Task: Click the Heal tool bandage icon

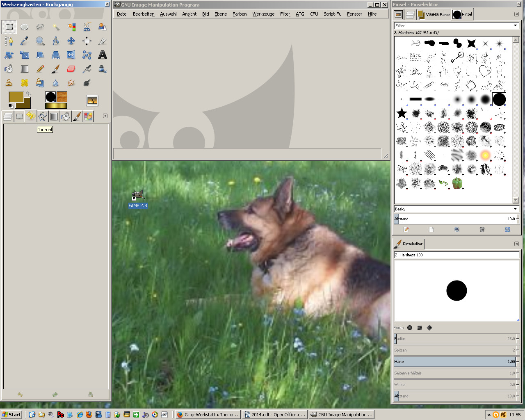Action: (x=25, y=83)
